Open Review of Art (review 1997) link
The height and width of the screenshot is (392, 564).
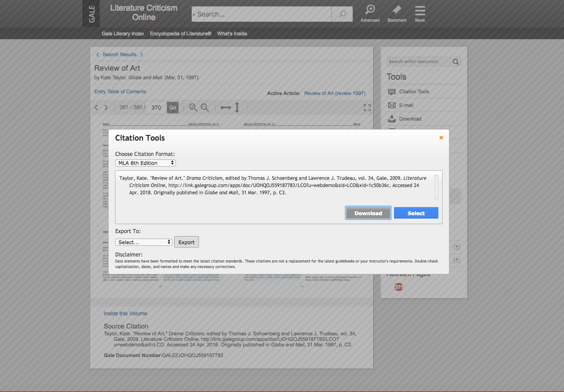(335, 93)
